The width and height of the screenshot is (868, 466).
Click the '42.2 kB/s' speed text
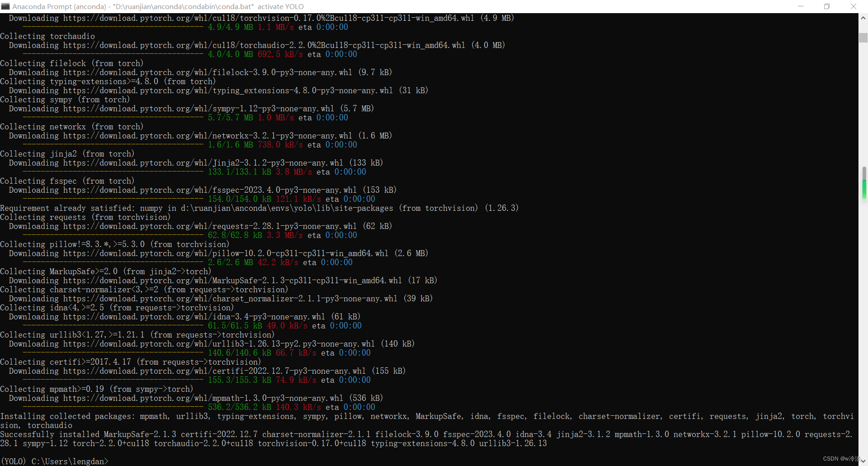(278, 262)
